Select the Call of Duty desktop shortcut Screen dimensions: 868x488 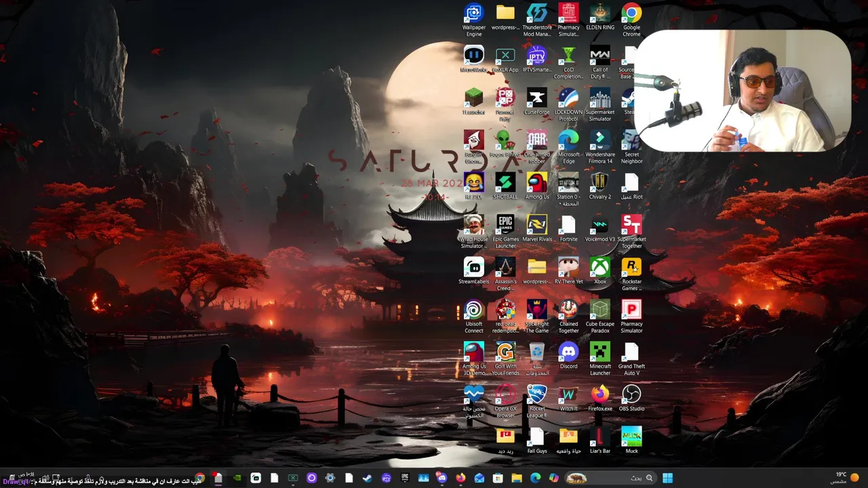600,62
